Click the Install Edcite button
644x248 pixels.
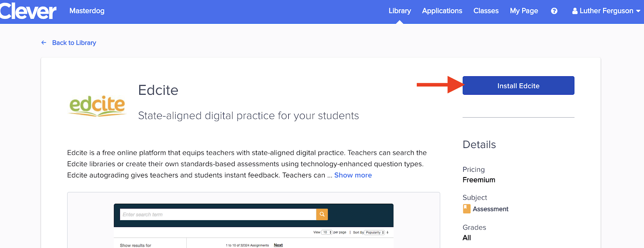point(518,85)
